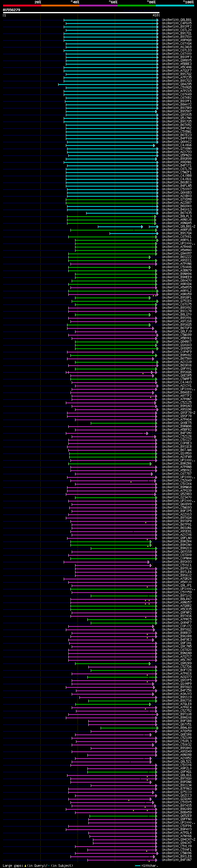The image size is (197, 868).
Task: Click the =100char. scale legend
Action: click(147, 865)
